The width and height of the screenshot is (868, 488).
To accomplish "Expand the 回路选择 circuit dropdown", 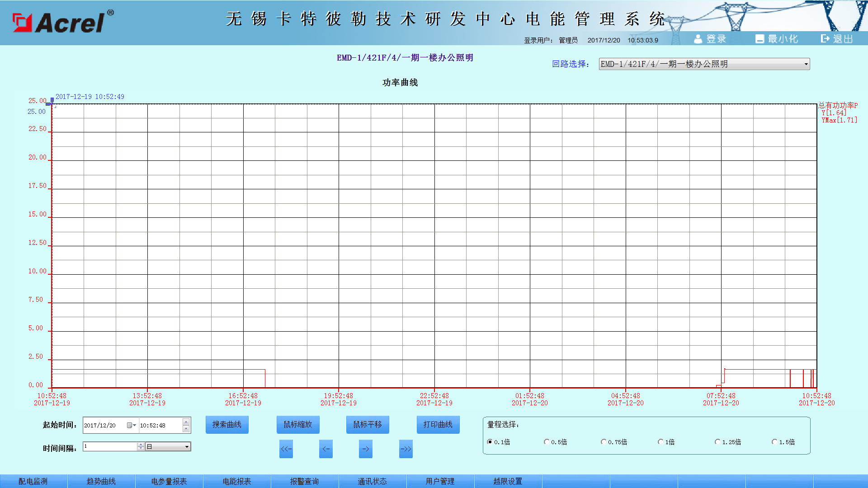I will click(x=806, y=64).
